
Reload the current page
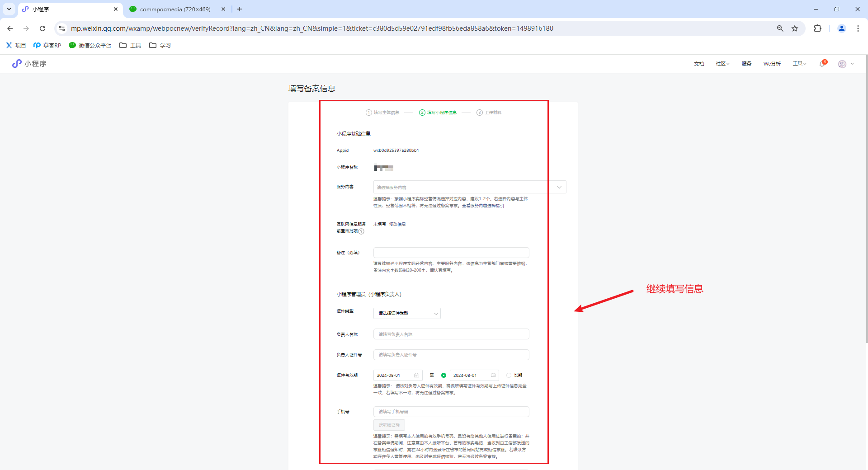42,28
